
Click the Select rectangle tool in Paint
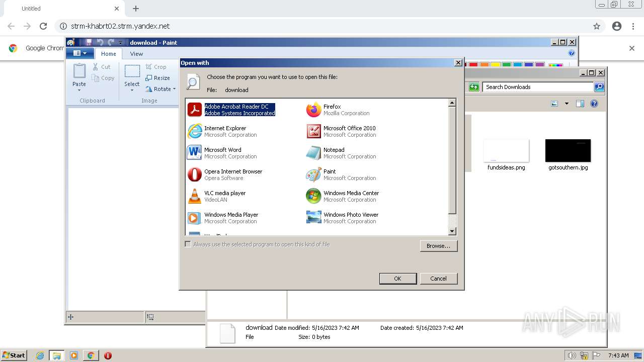[132, 71]
